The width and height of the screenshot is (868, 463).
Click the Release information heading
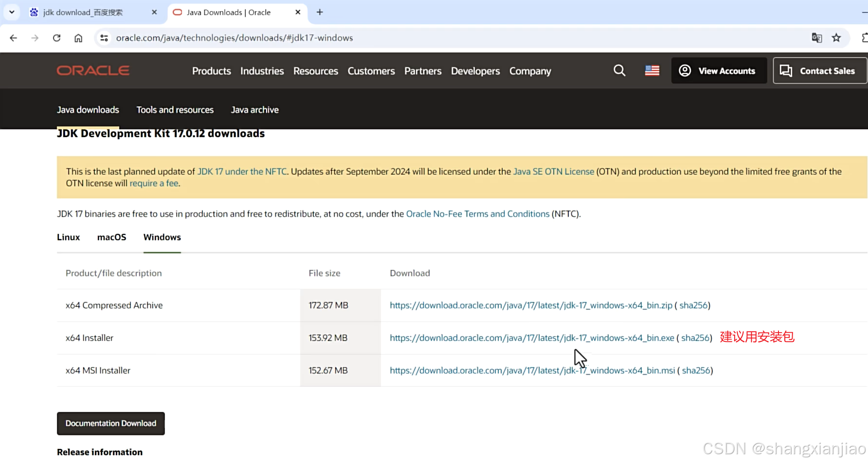(x=100, y=452)
